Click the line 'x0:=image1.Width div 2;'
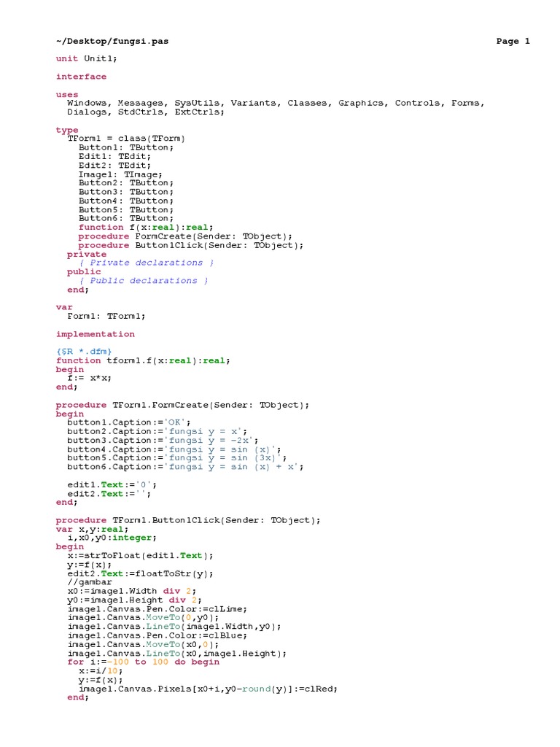This screenshot has width=560, height=747. point(131,591)
